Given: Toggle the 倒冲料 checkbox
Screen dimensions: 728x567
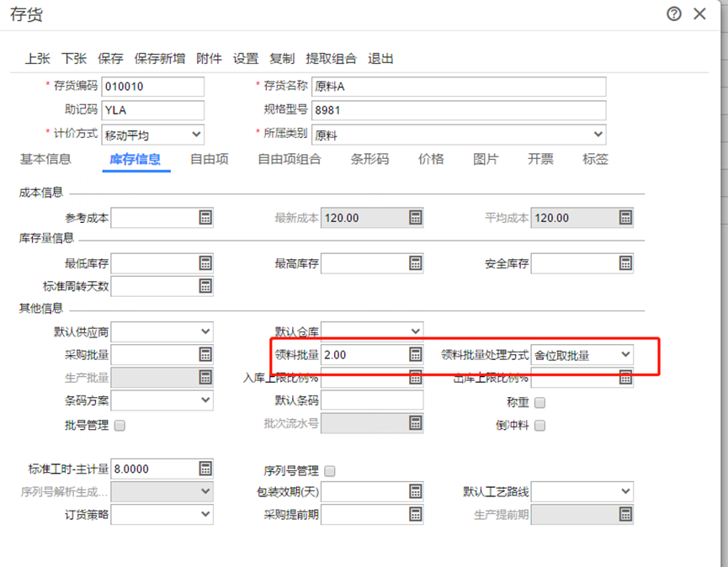Looking at the screenshot, I should click(540, 426).
